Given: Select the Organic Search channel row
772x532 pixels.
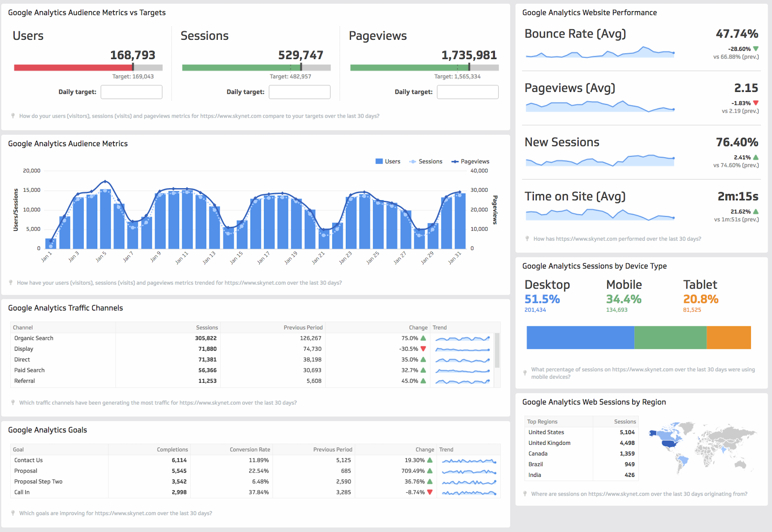Looking at the screenshot, I should click(x=34, y=338).
